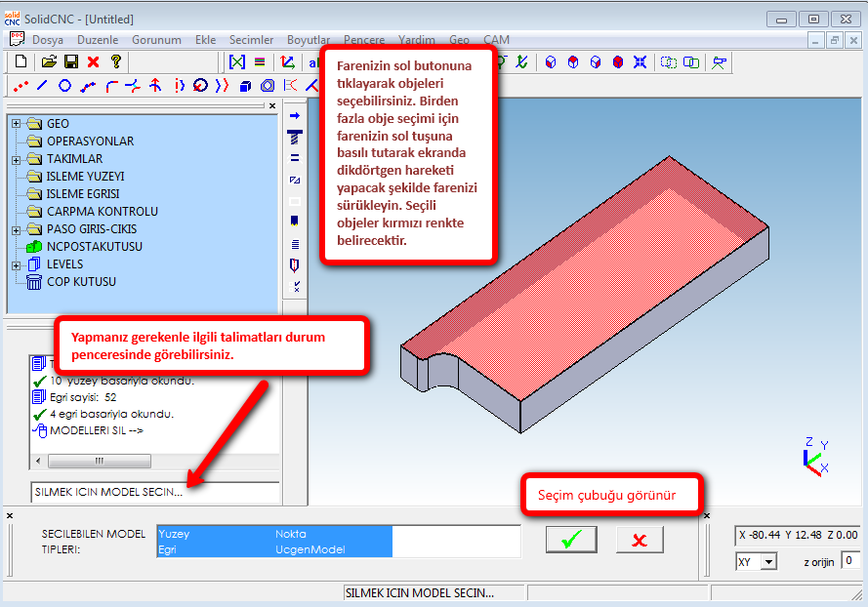Close the project tree panel
Viewport: 868px width, 607px height.
pyautogui.click(x=272, y=105)
